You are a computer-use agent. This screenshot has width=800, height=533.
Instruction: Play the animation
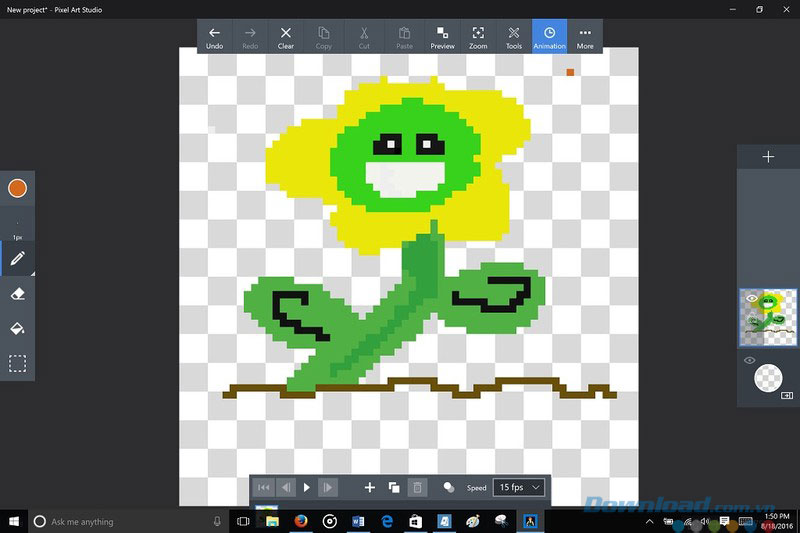pyautogui.click(x=307, y=487)
